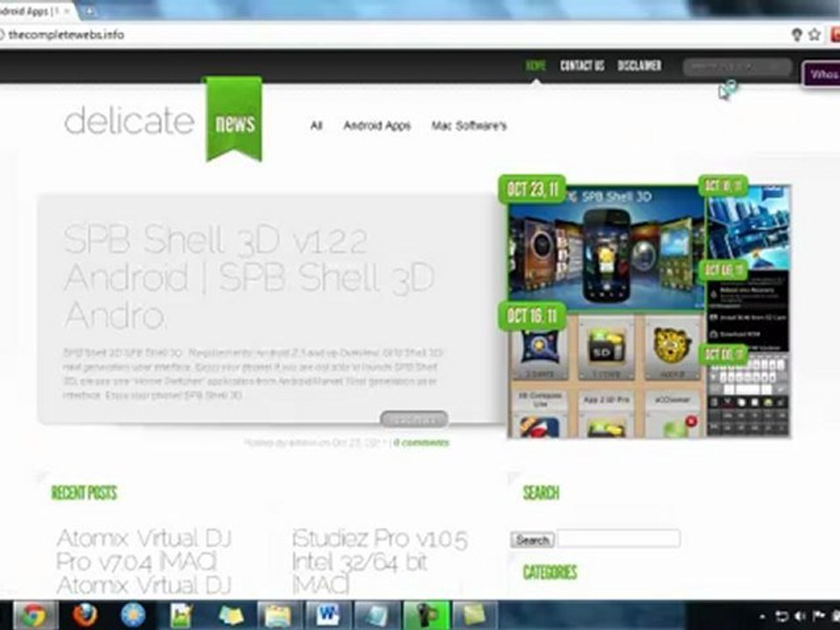
Task: Open Google Chrome from the taskbar
Action: (33, 615)
